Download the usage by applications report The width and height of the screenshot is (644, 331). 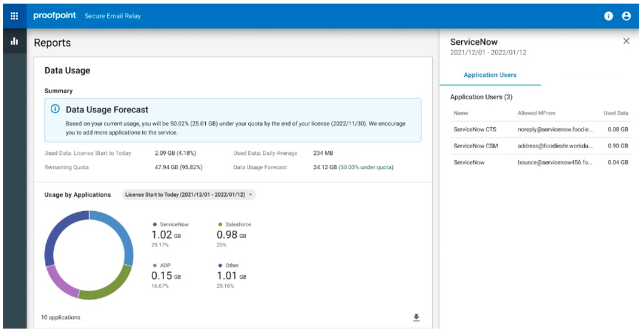[416, 318]
